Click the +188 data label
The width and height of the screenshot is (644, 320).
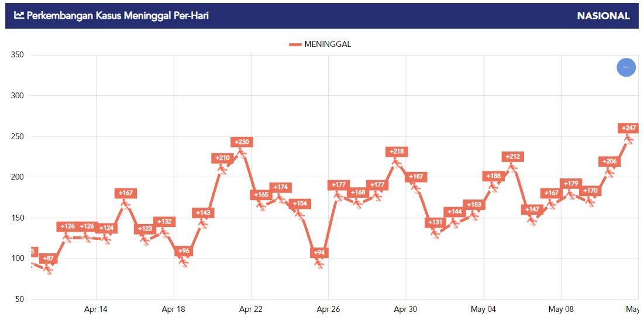(x=493, y=176)
